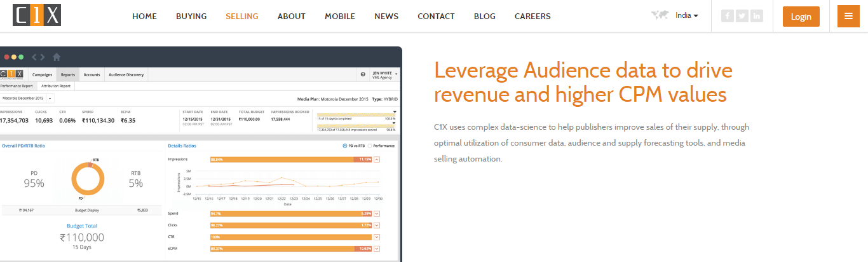Open the LinkedIn social icon

point(756,17)
